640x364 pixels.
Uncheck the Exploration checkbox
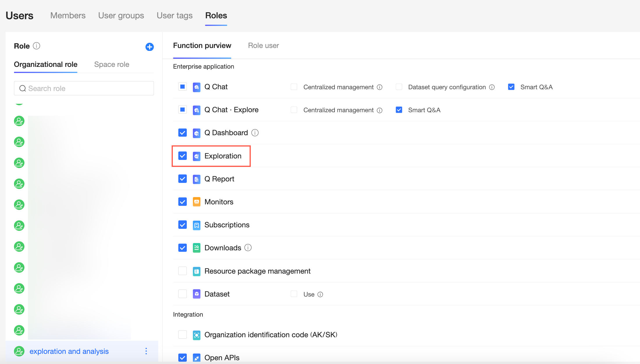[182, 156]
